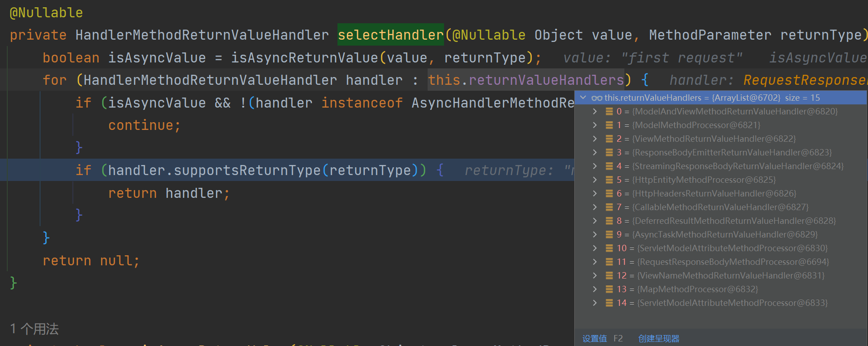
Task: Click the inline hint handler: RequestResponse
Action: [768, 80]
